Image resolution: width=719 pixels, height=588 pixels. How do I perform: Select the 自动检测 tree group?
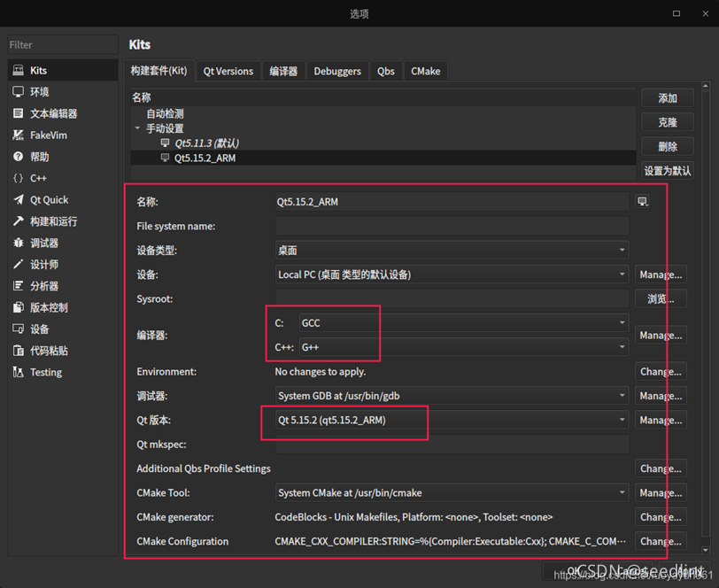[165, 113]
